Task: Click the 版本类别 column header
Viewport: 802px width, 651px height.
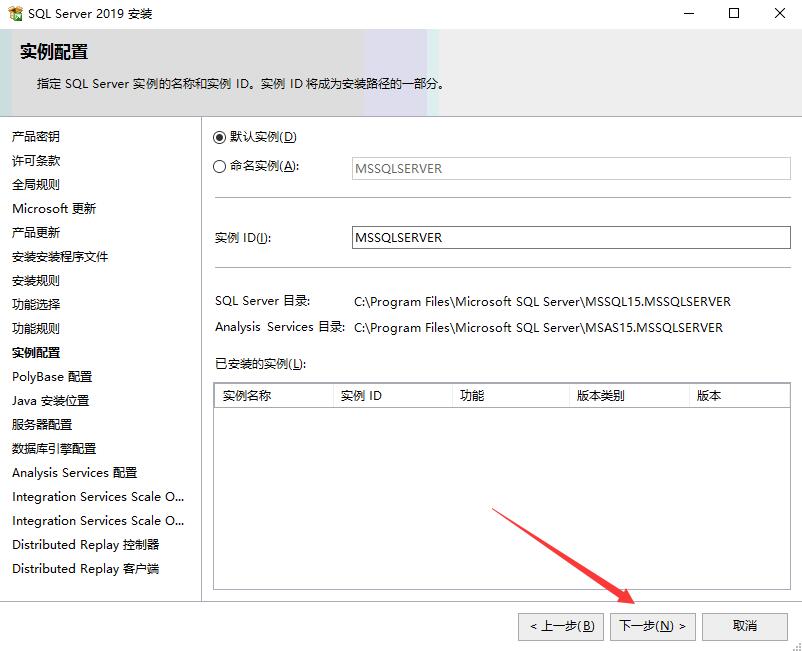Action: pos(629,395)
